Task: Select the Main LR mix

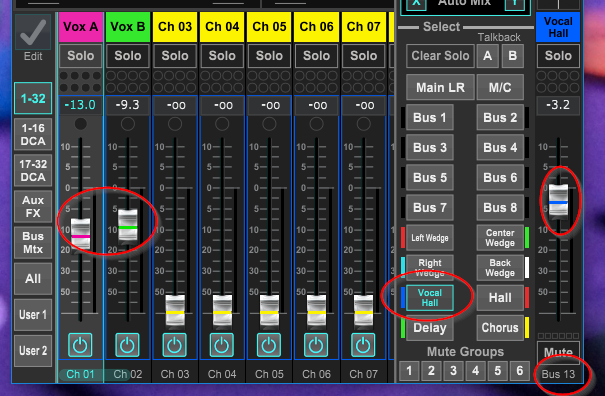Action: (x=440, y=87)
